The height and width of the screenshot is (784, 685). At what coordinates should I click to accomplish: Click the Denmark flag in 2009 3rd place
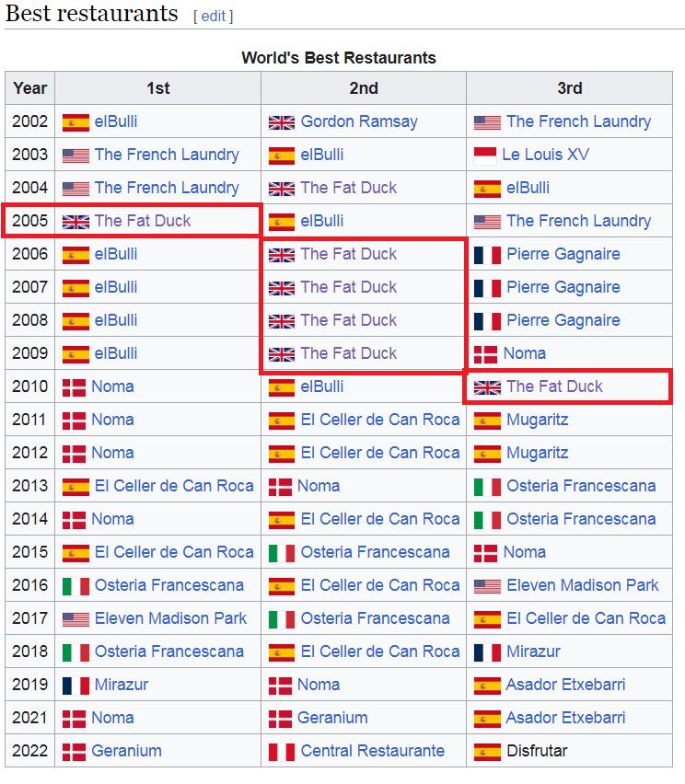[x=485, y=354]
